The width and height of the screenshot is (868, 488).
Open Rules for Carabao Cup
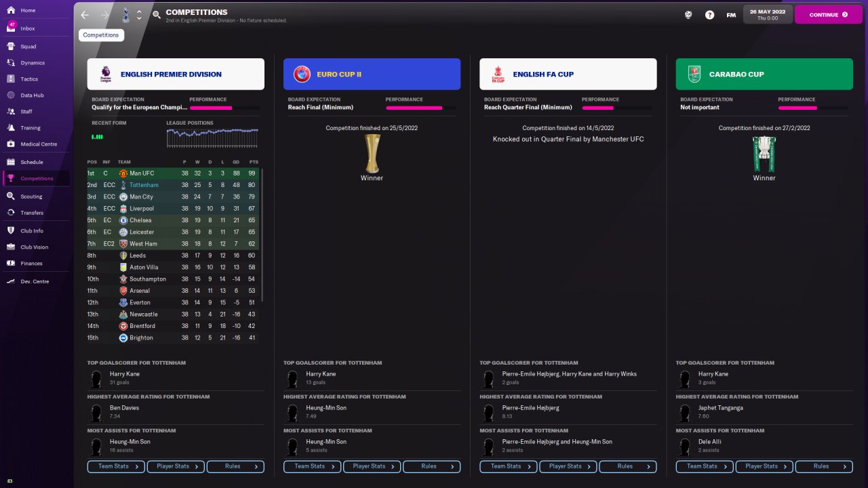click(x=824, y=466)
